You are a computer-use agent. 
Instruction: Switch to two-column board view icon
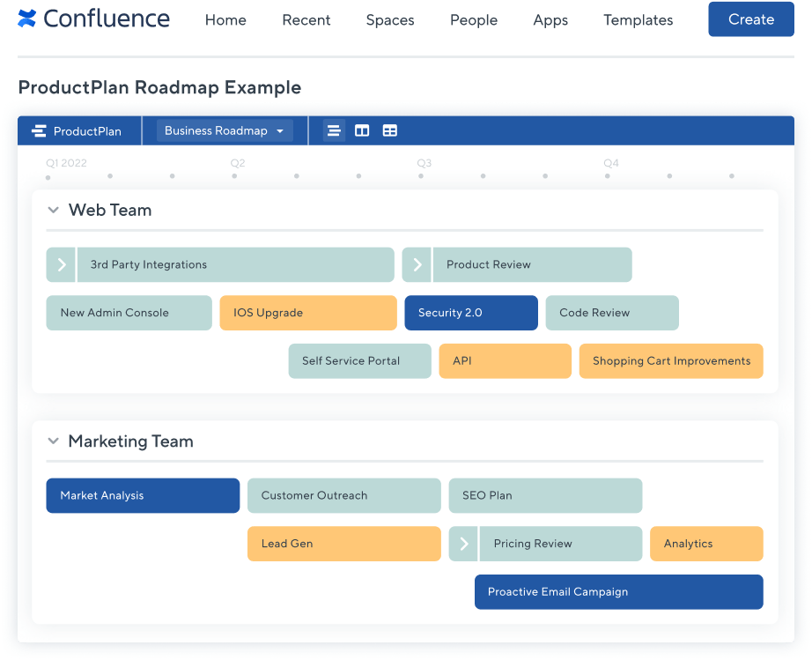point(362,131)
